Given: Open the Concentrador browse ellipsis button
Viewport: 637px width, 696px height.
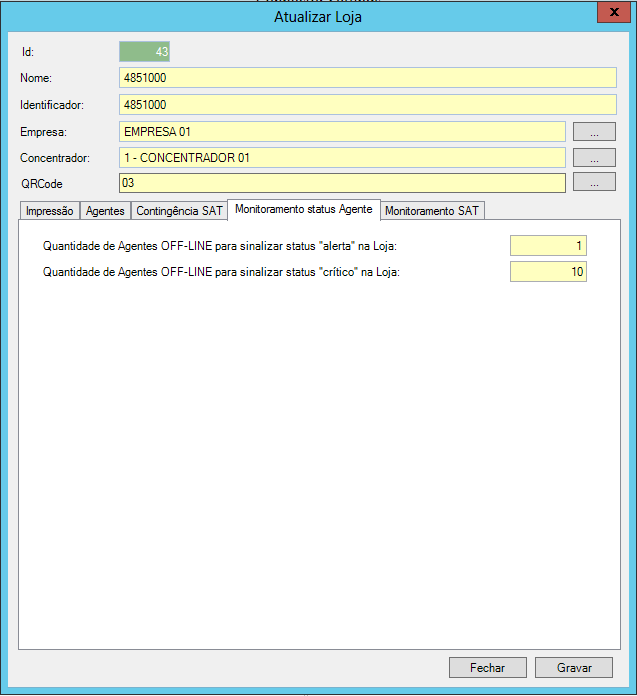Looking at the screenshot, I should click(x=594, y=157).
